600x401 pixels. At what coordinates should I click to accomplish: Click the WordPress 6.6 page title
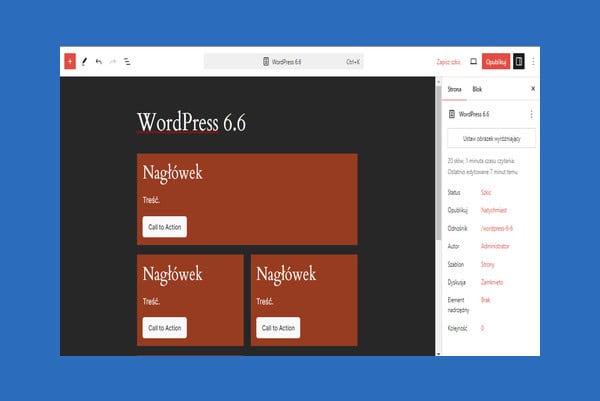191,122
